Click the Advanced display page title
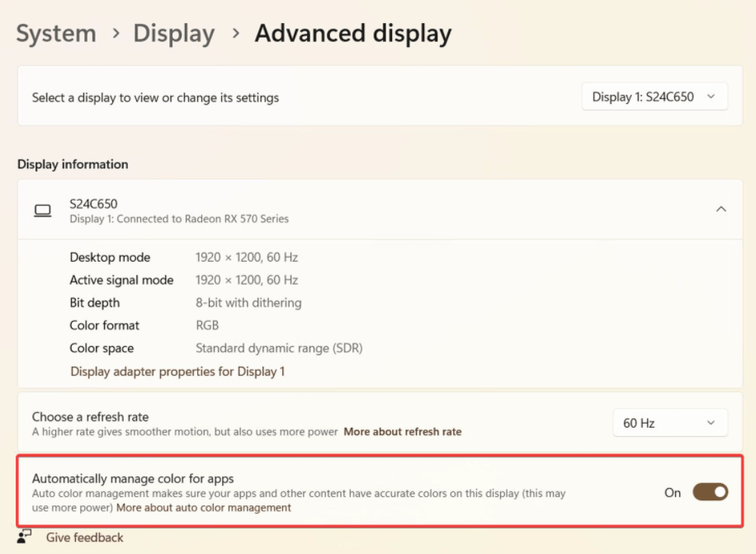The width and height of the screenshot is (756, 554). [x=352, y=34]
